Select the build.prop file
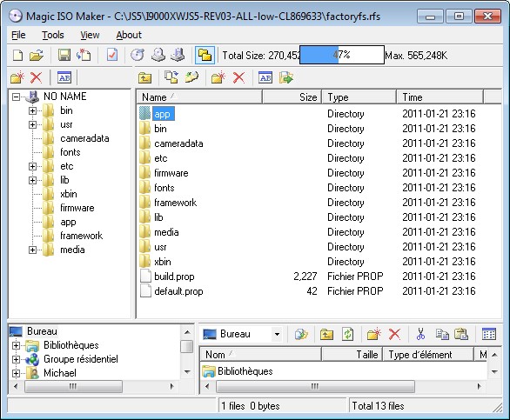This screenshot has height=420, width=510. pyautogui.click(x=174, y=277)
